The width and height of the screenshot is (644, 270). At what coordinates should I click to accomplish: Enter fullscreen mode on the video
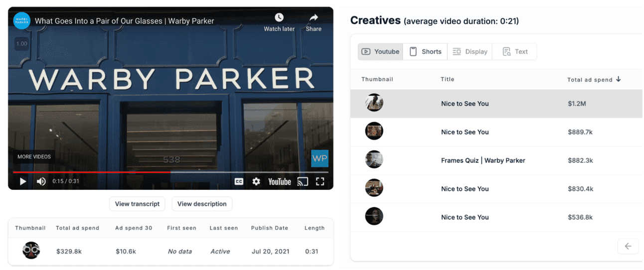pos(320,181)
